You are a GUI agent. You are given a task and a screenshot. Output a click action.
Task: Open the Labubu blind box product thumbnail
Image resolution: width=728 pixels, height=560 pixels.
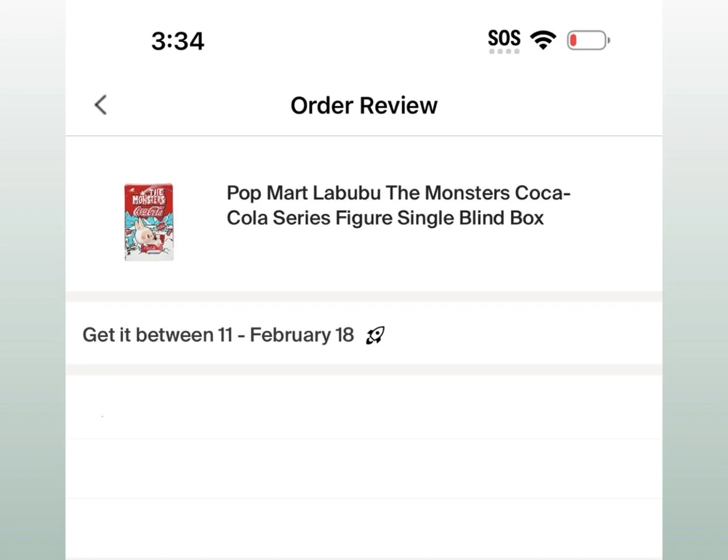[x=149, y=222]
